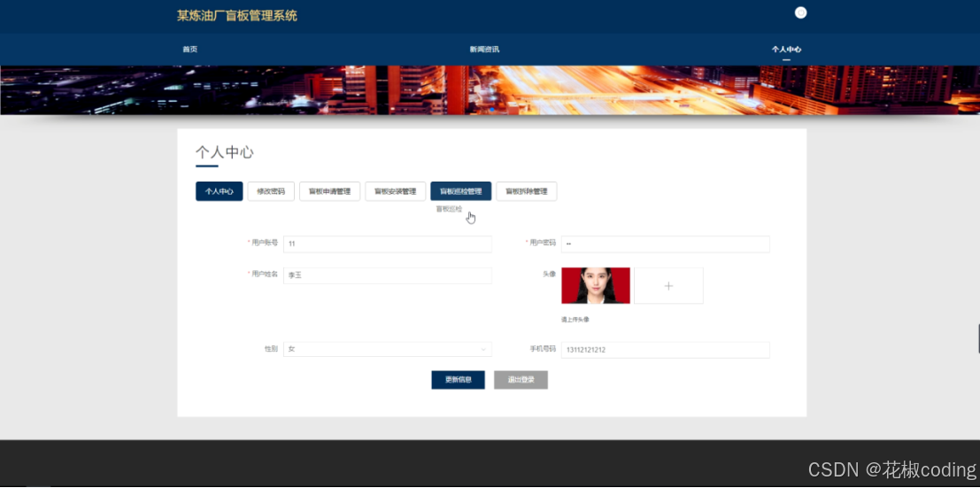Click the 手机号码 input field
The width and height of the screenshot is (980, 488).
665,350
